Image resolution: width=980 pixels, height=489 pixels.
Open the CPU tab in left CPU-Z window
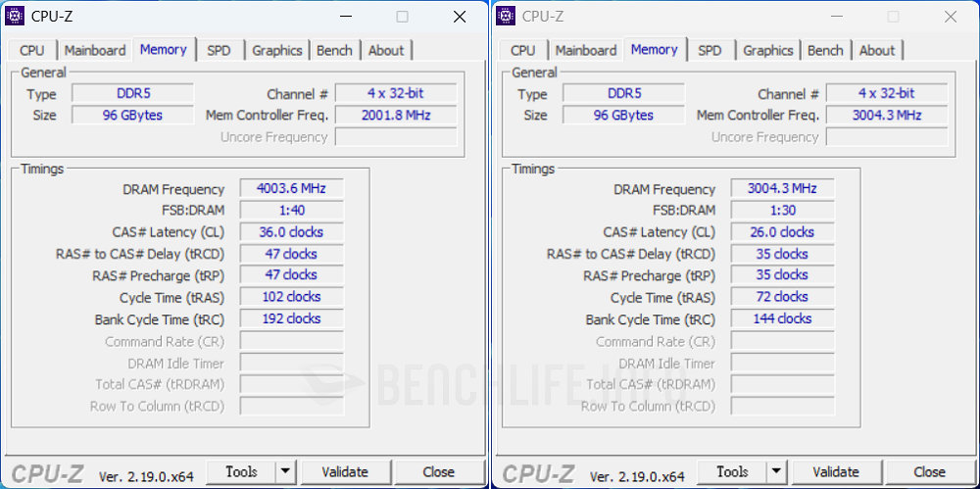[x=32, y=51]
